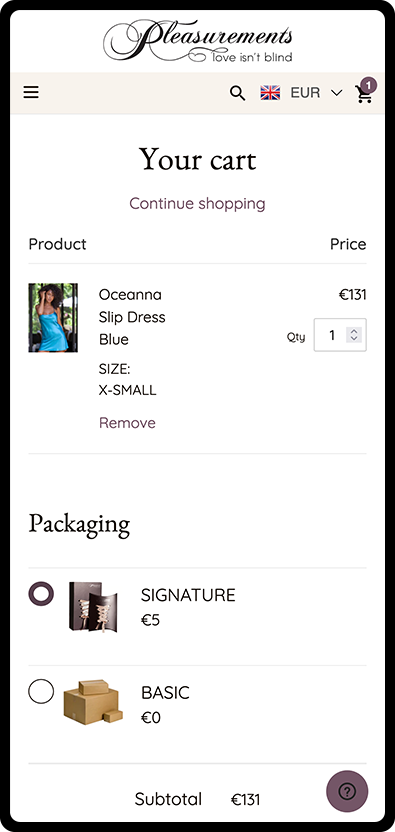Remove the Oceanna Slip Dress from cart
The height and width of the screenshot is (832, 395).
tap(127, 423)
